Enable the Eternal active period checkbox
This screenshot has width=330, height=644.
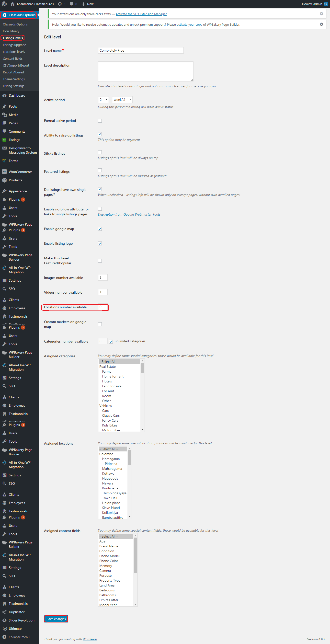[100, 121]
